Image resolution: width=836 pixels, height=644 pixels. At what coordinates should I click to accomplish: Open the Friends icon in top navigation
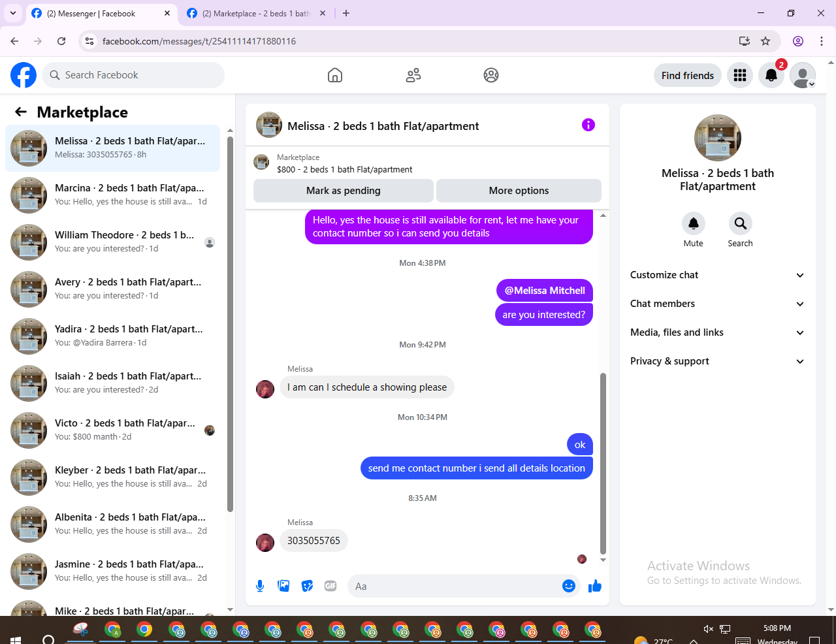coord(413,75)
